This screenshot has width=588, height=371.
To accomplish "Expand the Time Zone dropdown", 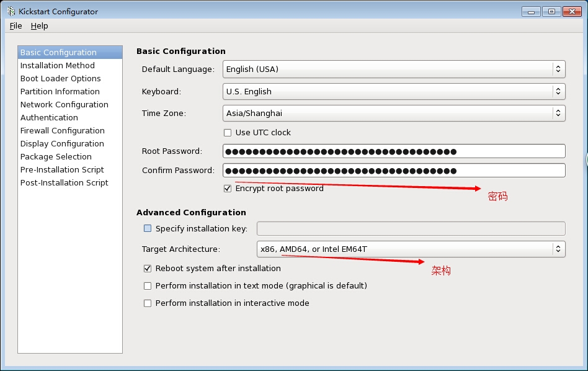I will click(x=394, y=114).
